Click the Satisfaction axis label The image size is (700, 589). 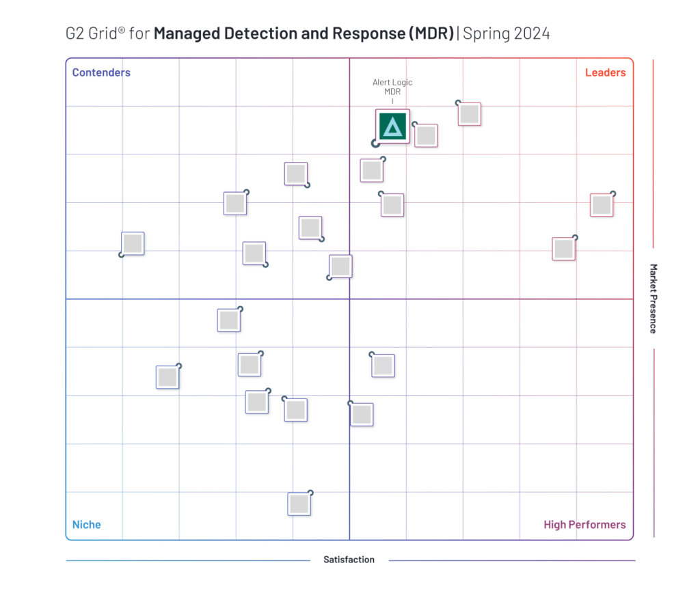(x=349, y=560)
